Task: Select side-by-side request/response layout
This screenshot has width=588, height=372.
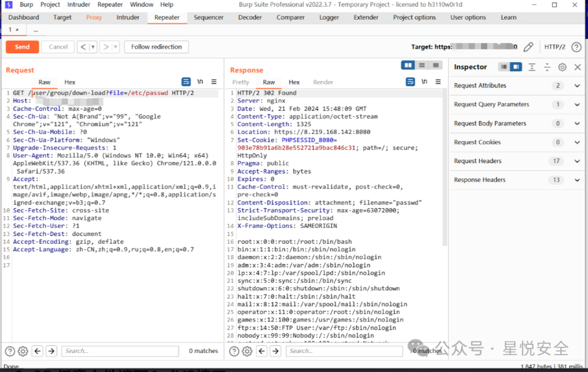Action: (x=408, y=65)
